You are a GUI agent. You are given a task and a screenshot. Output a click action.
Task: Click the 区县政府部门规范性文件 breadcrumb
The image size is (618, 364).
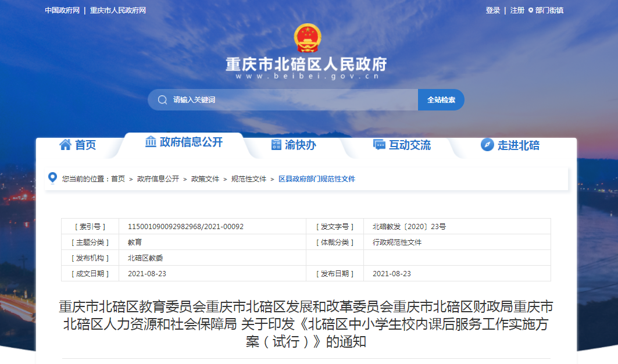tap(317, 179)
